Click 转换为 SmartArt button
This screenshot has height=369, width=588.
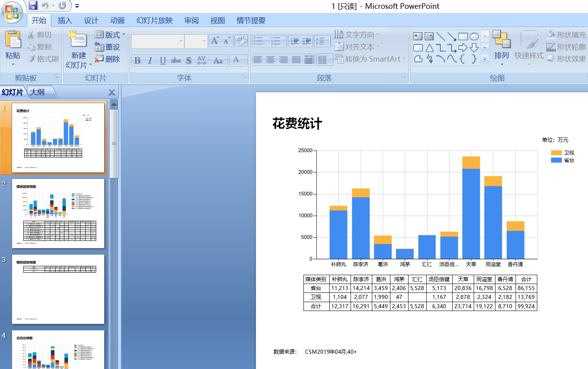tap(370, 59)
